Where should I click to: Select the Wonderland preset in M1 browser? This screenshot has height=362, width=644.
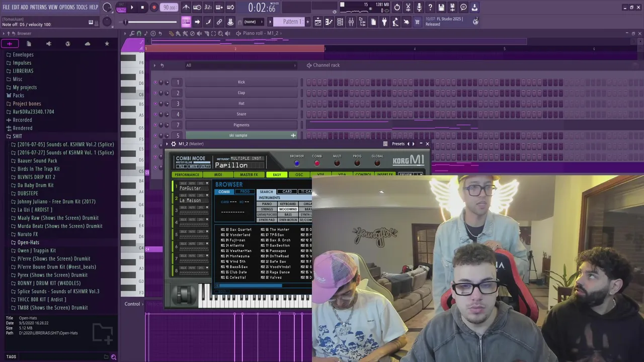coord(235,235)
